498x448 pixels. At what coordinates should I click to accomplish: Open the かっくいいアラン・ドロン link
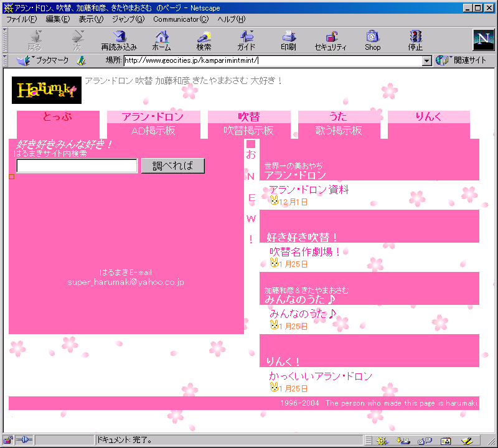click(x=321, y=376)
